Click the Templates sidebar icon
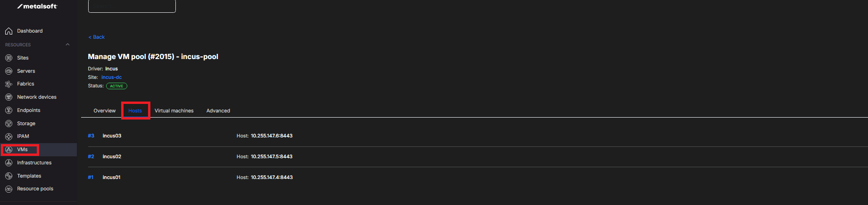The image size is (868, 205). pyautogui.click(x=8, y=176)
